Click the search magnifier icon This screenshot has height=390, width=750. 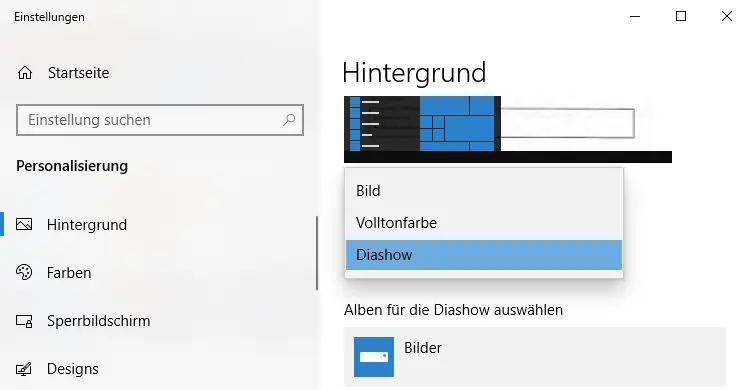click(x=289, y=120)
